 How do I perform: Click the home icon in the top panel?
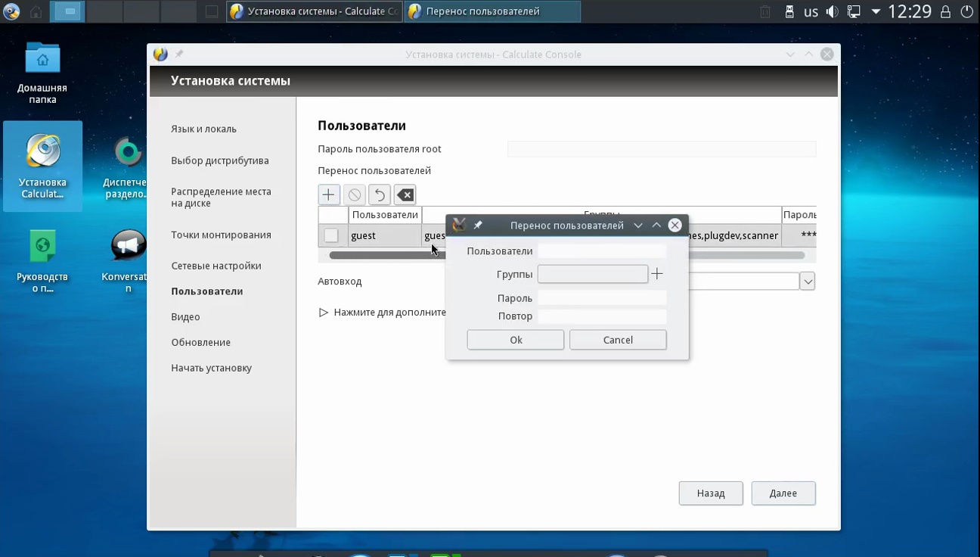point(36,11)
